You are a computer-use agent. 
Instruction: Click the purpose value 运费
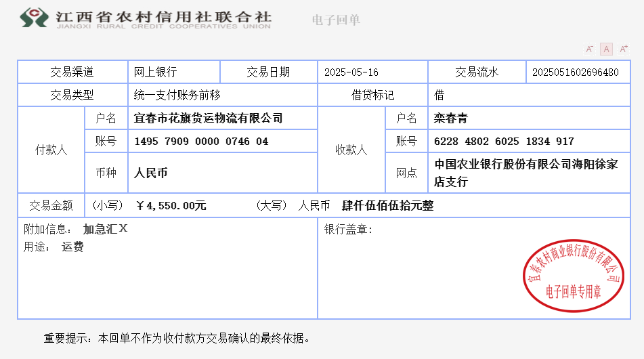point(72,247)
